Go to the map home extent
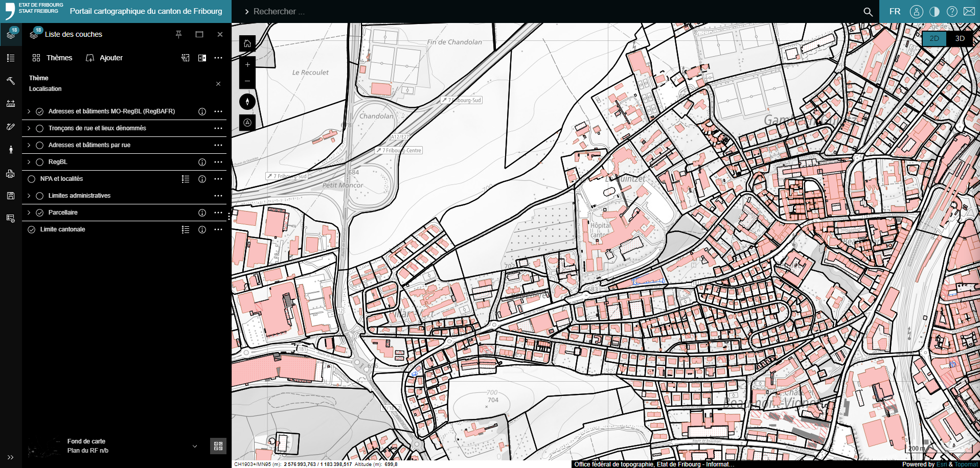The height and width of the screenshot is (468, 980). tap(247, 43)
